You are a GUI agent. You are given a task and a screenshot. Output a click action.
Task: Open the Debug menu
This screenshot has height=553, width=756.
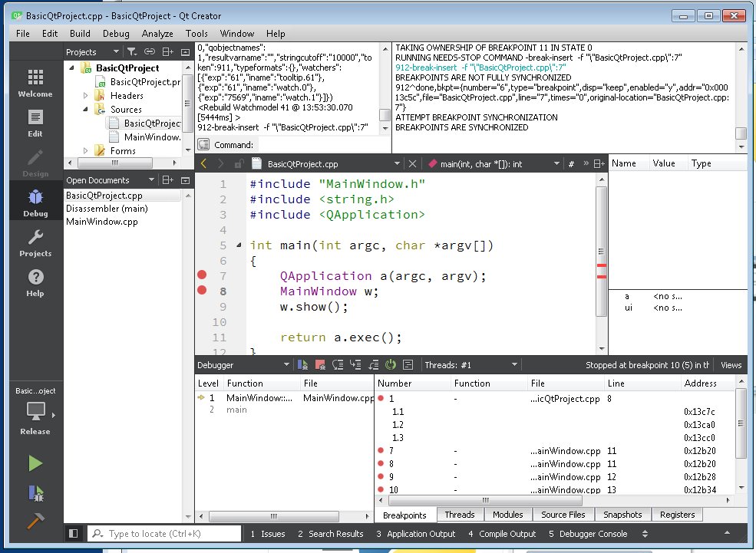[x=116, y=33]
